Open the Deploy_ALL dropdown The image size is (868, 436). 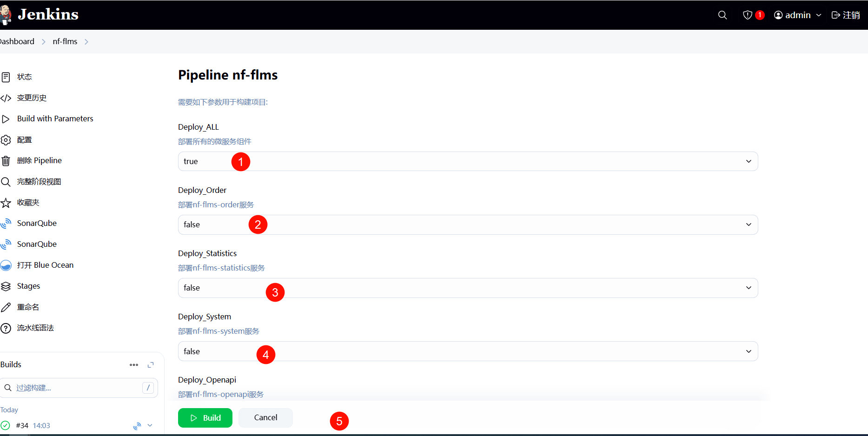coord(468,161)
